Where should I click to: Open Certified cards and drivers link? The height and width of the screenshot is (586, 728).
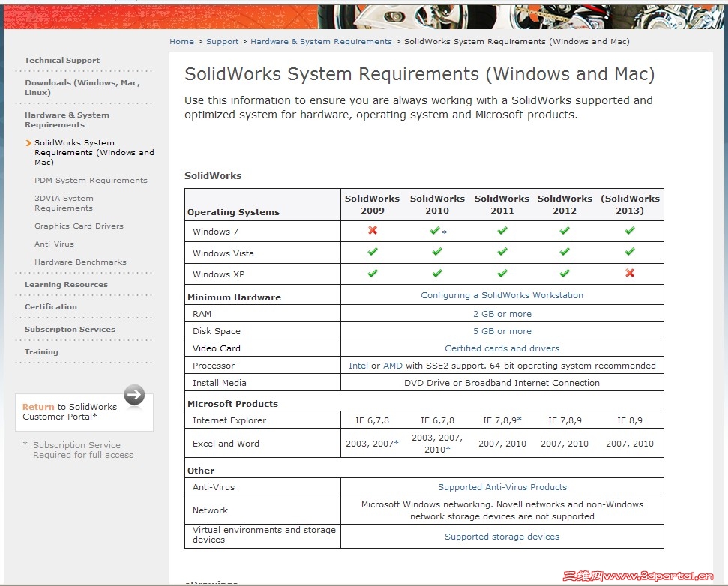click(502, 348)
